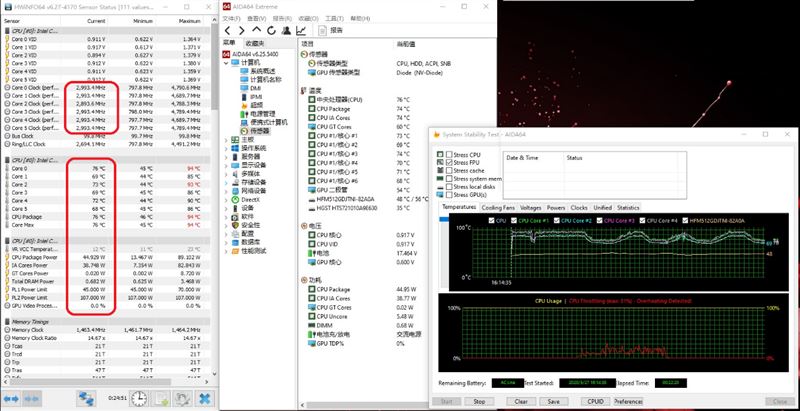Click the Preferences button
This screenshot has width=800, height=411.
(x=628, y=401)
